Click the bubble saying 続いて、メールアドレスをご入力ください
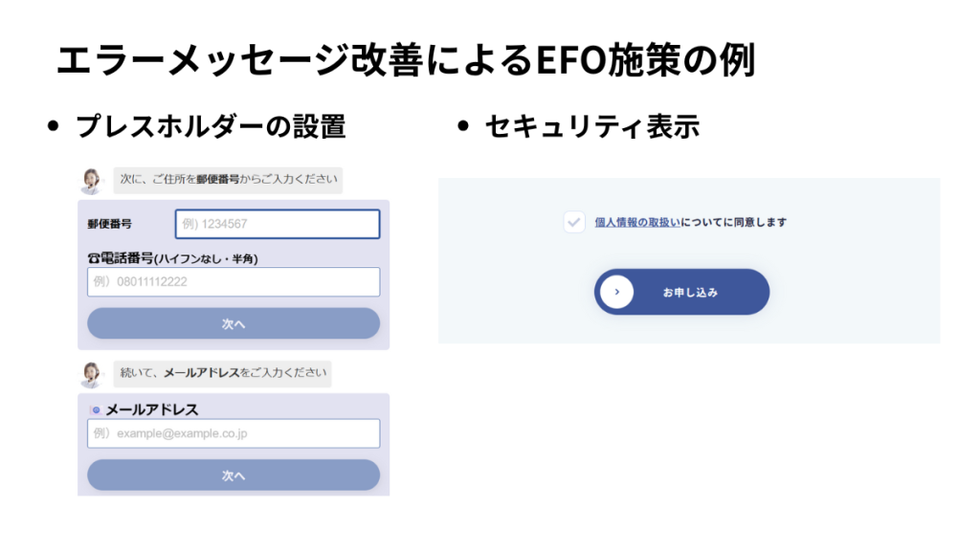This screenshot has height=551, width=980. [x=224, y=373]
